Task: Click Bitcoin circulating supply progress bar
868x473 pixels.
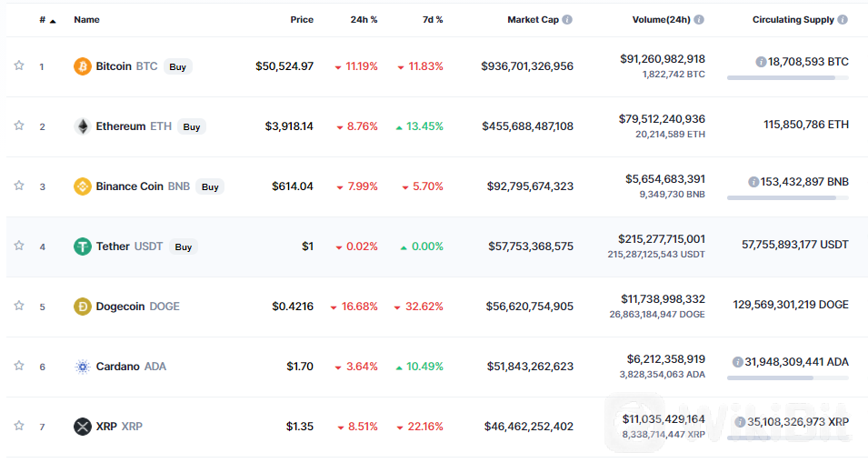Action: 788,78
